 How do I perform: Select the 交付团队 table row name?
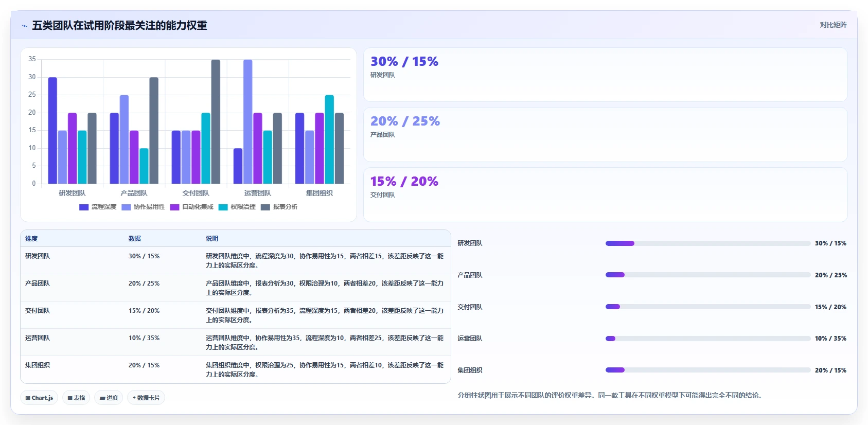[38, 311]
